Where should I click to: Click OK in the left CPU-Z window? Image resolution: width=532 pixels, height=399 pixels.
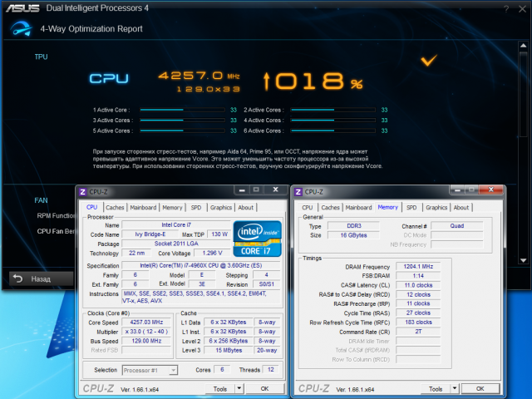(x=264, y=389)
